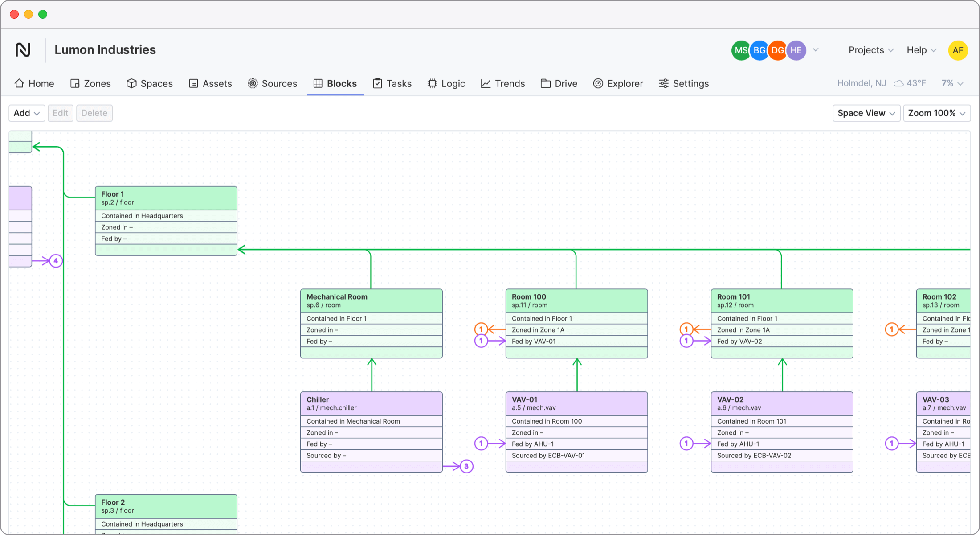Open Logic chip icon tab

[x=432, y=83]
